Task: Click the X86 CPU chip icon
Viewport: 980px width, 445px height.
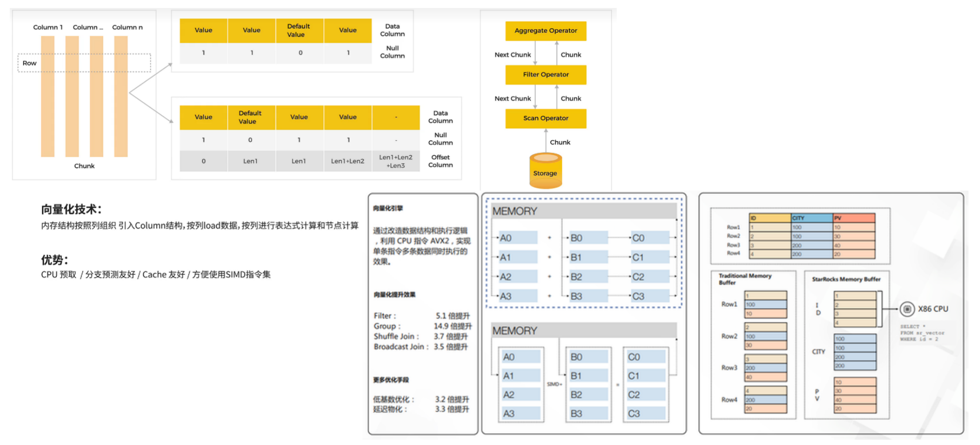Action: click(907, 309)
